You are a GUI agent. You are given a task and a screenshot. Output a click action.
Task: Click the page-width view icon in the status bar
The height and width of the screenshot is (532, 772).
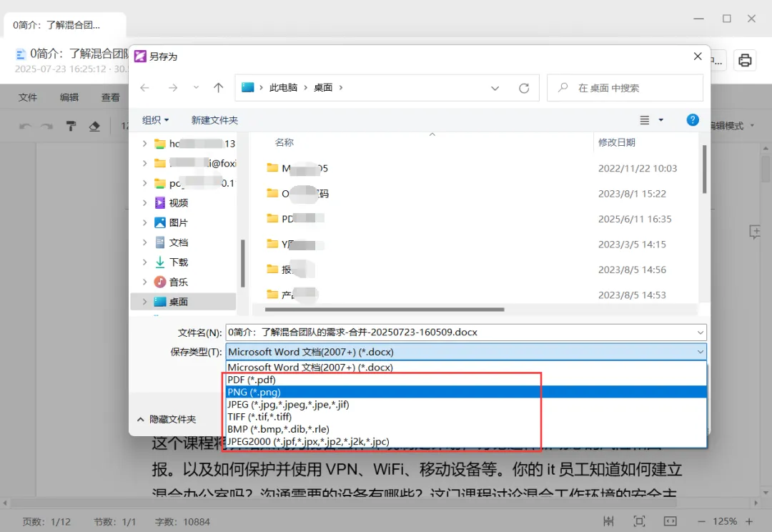[x=670, y=521]
